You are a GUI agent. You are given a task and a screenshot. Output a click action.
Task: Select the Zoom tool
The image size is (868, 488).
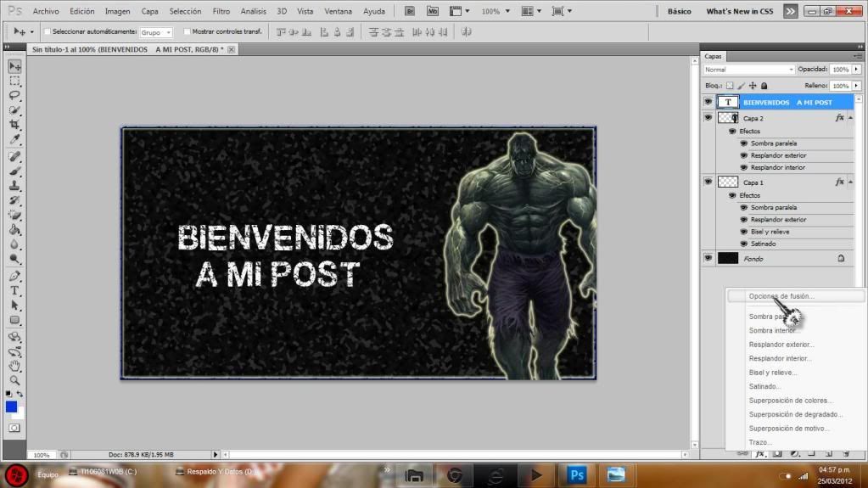click(15, 380)
